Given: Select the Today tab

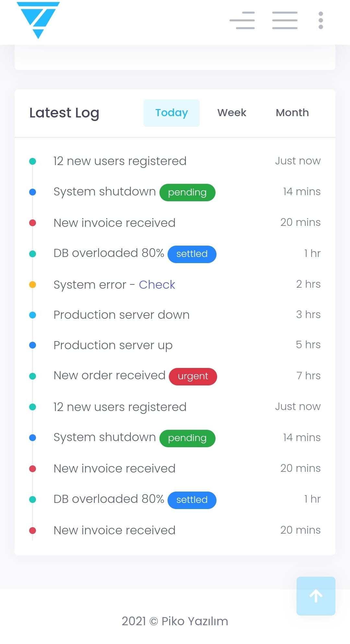Looking at the screenshot, I should [x=171, y=113].
